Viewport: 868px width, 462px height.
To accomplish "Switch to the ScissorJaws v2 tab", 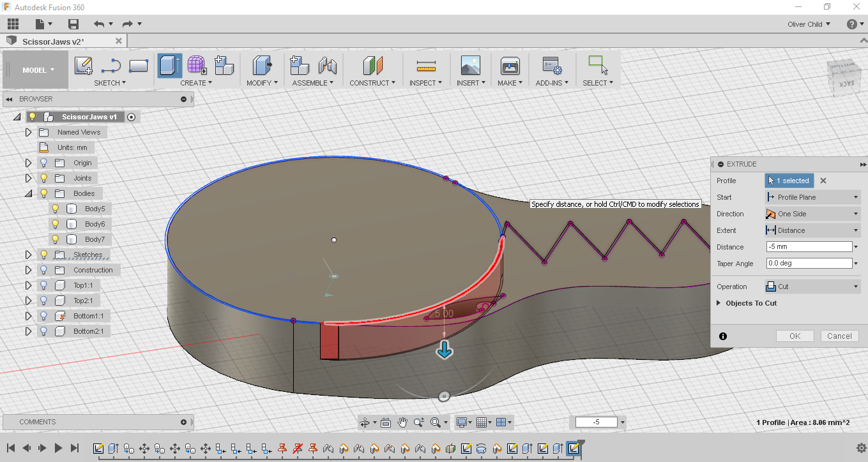I will pos(53,41).
